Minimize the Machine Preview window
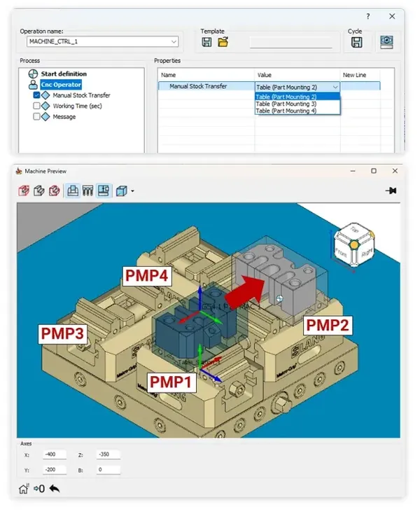420x512 pixels. pyautogui.click(x=353, y=171)
